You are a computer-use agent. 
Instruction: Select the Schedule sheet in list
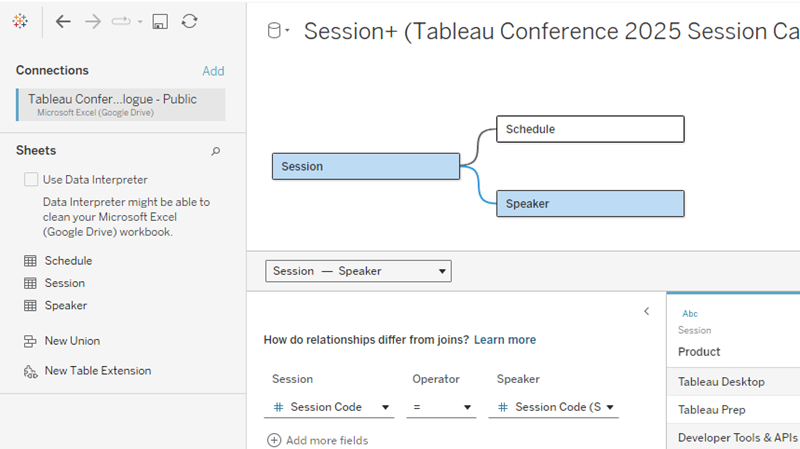click(x=68, y=261)
